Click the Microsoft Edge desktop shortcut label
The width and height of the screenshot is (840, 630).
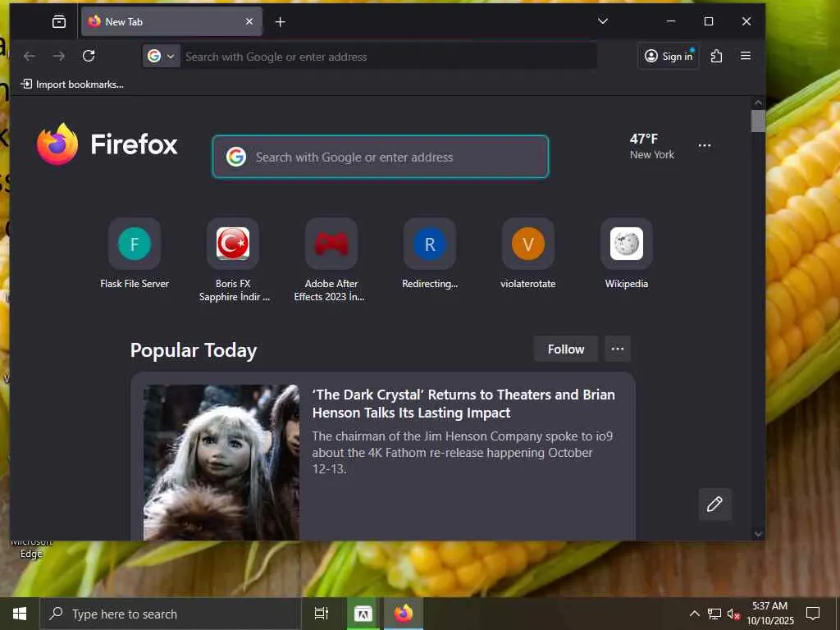pyautogui.click(x=31, y=549)
